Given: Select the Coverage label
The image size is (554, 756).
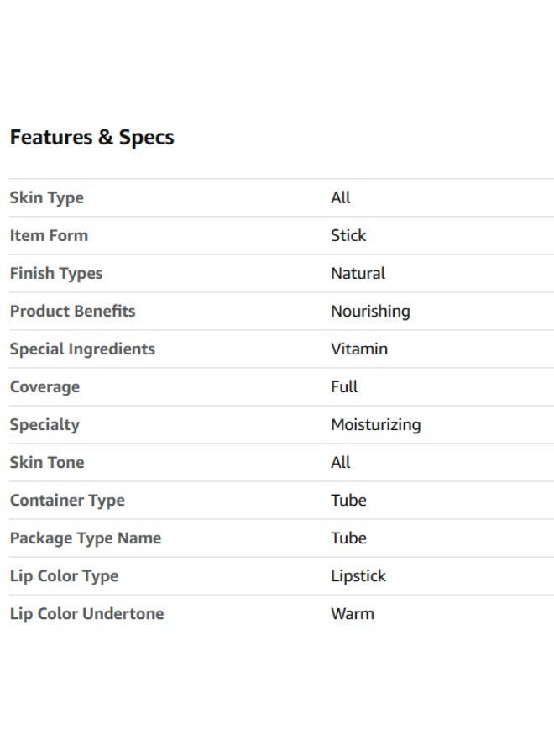Looking at the screenshot, I should click(x=44, y=387).
